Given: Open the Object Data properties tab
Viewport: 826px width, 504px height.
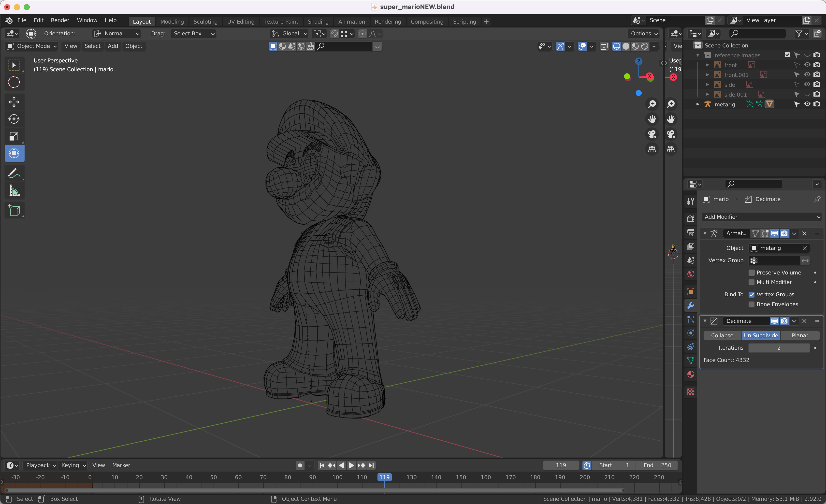Looking at the screenshot, I should [691, 360].
